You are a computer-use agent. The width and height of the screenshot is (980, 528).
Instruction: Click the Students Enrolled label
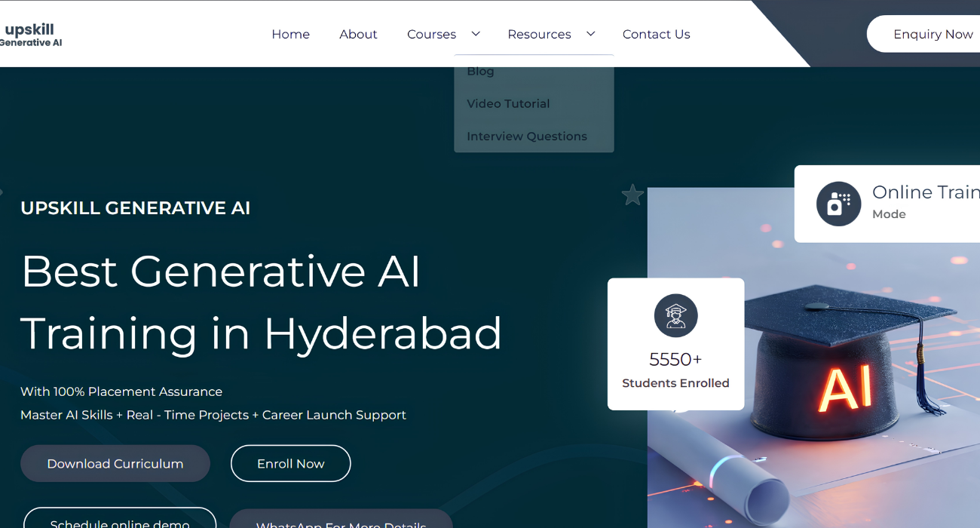click(675, 383)
